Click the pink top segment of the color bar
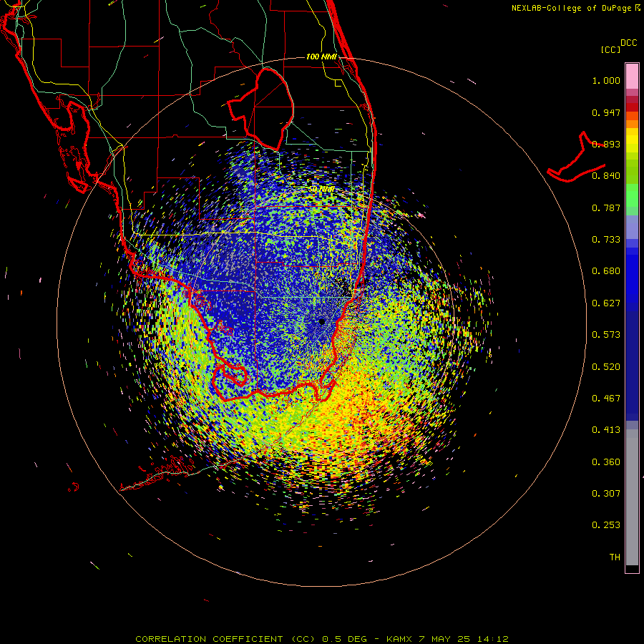 pyautogui.click(x=632, y=77)
